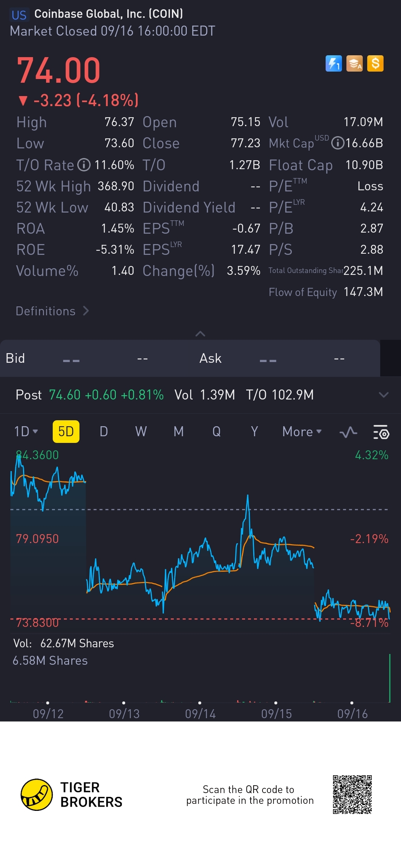
Task: Expand the Post market row chevron
Action: (384, 395)
